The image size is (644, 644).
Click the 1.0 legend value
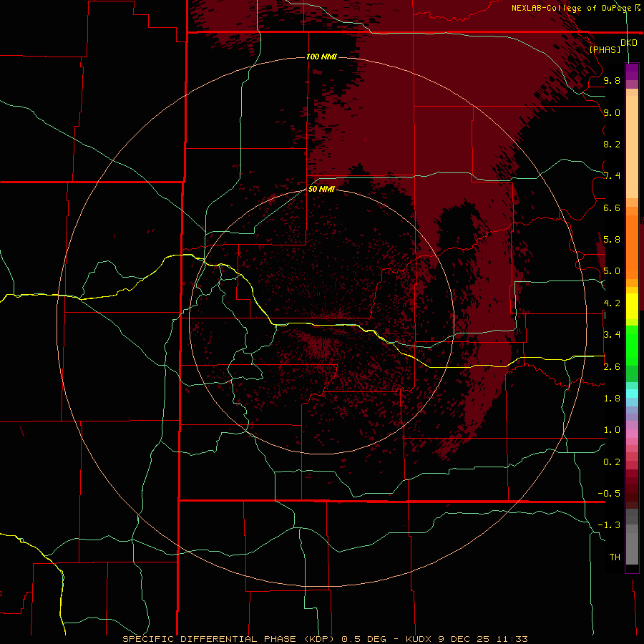tap(612, 430)
